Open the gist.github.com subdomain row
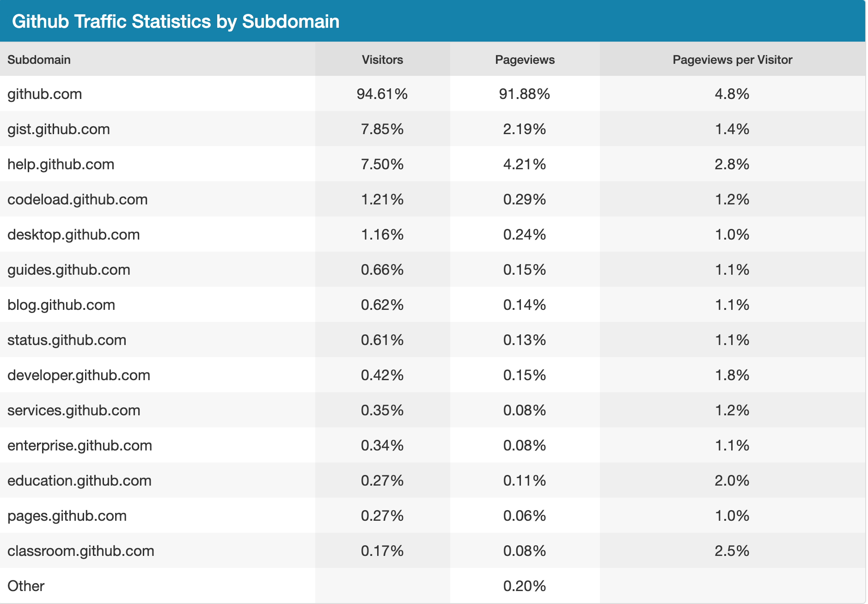This screenshot has height=604, width=868. click(59, 129)
